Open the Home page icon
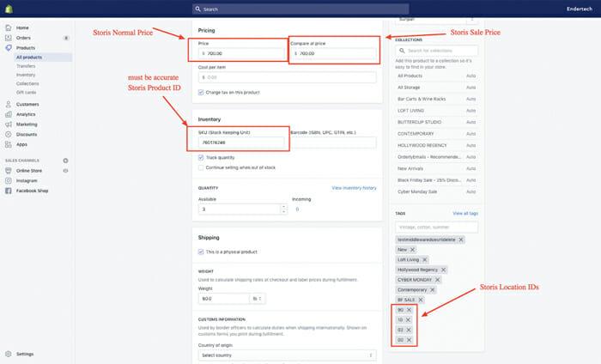This screenshot has height=364, width=601. click(9, 27)
